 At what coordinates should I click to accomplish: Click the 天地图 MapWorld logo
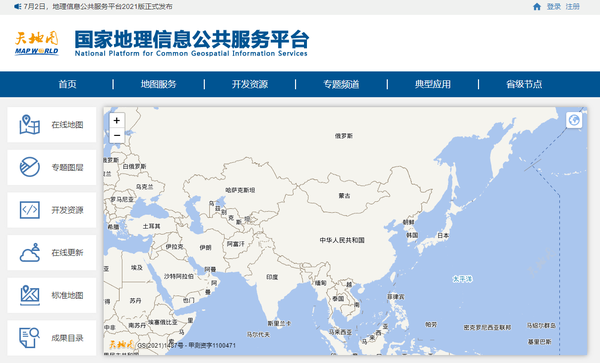pyautogui.click(x=37, y=43)
